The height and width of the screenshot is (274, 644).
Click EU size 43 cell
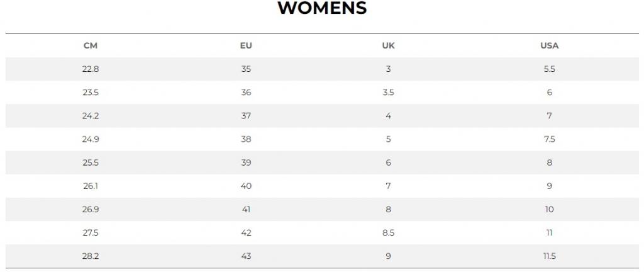point(246,257)
